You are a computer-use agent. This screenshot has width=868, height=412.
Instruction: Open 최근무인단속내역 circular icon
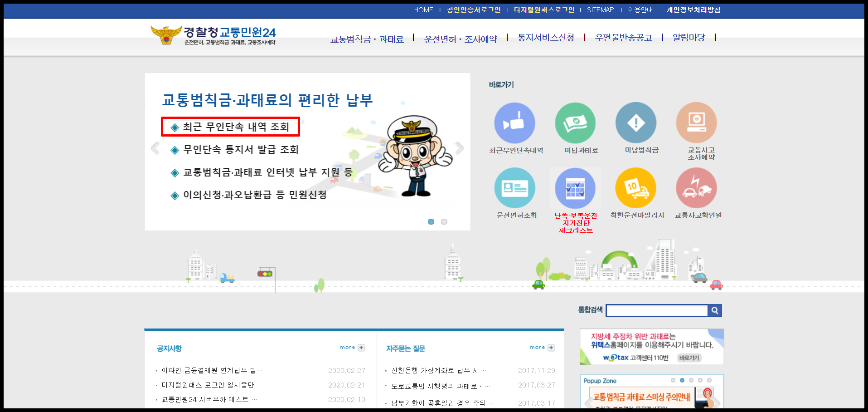(x=515, y=123)
